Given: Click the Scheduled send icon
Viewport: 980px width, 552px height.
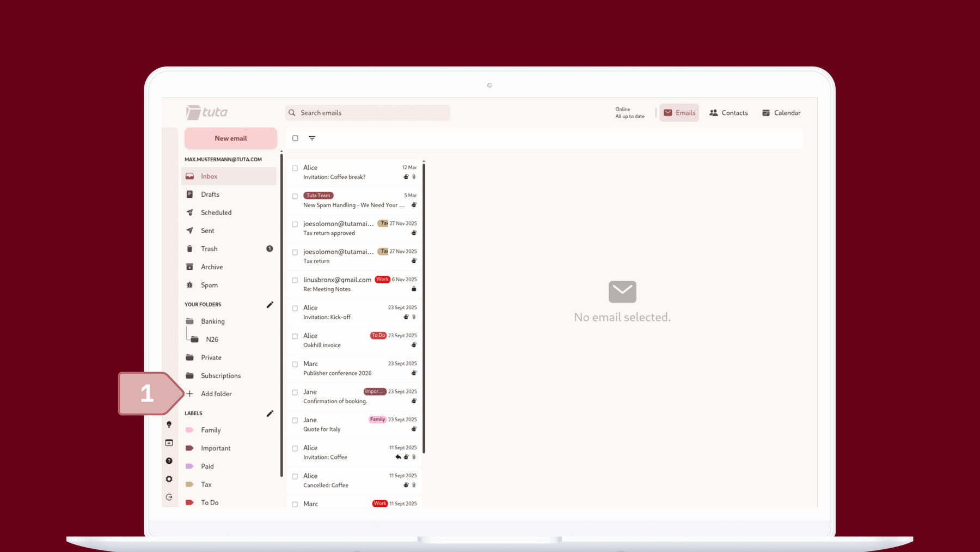Looking at the screenshot, I should click(189, 213).
